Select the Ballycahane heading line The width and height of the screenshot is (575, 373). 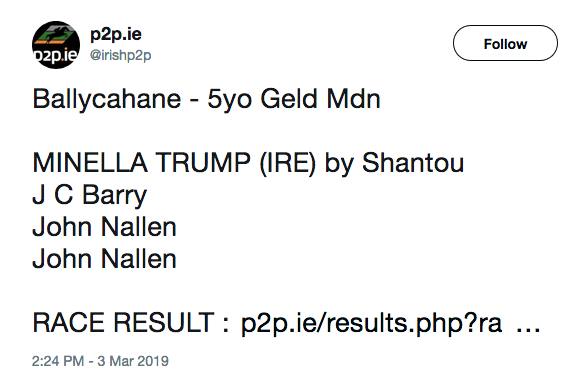point(206,99)
